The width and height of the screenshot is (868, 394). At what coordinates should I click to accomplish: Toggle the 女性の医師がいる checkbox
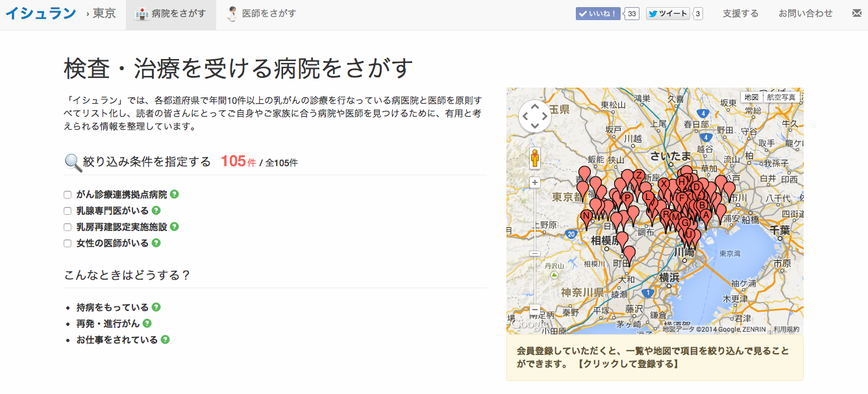(68, 243)
